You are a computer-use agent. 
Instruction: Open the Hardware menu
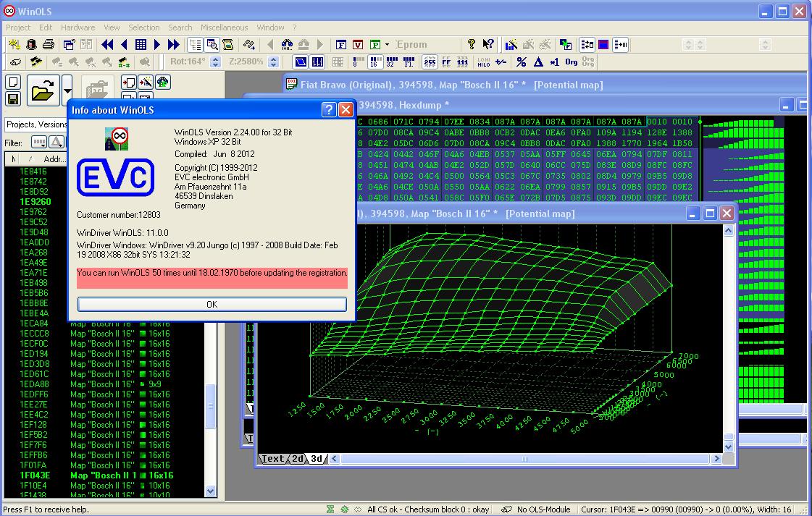pos(78,28)
